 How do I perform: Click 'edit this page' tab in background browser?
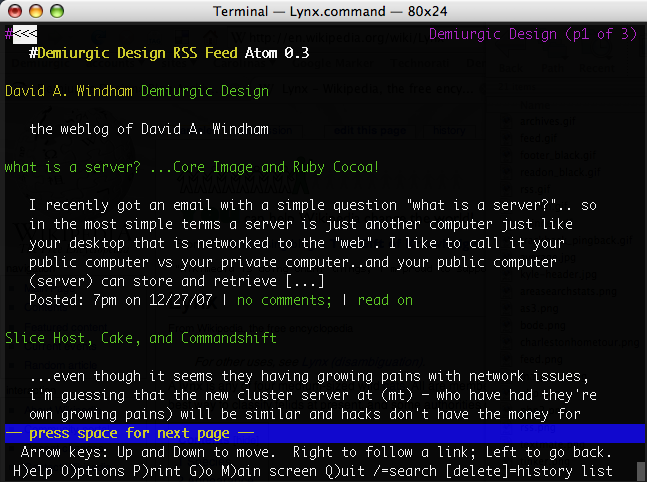370,130
